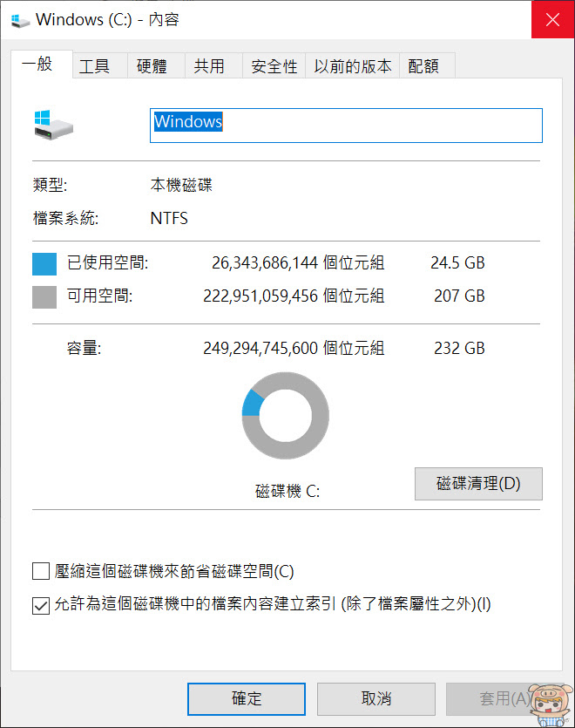The image size is (575, 728).
Task: Click the 本機磁碟 type value
Action: (x=181, y=185)
